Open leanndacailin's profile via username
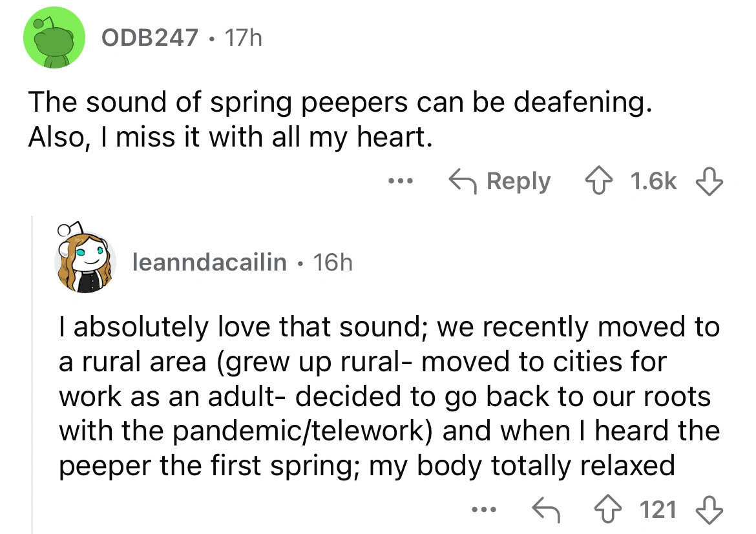Image resolution: width=756 pixels, height=534 pixels. 209,262
